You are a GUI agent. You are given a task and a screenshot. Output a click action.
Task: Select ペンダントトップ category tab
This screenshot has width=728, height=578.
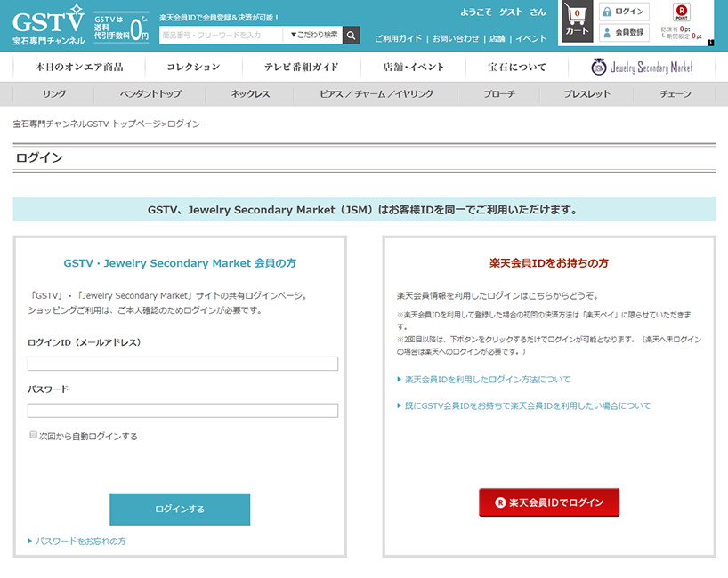(x=150, y=94)
